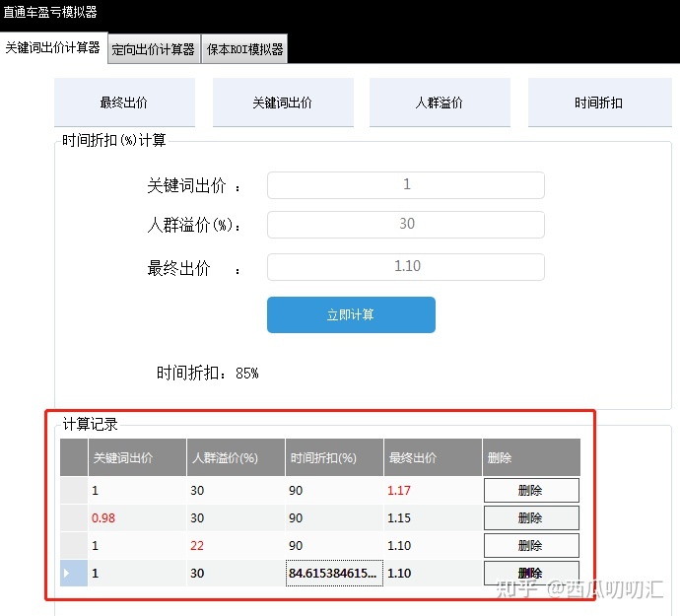Open the 保本ROI模拟器 tab
680x616 pixels.
coord(244,49)
